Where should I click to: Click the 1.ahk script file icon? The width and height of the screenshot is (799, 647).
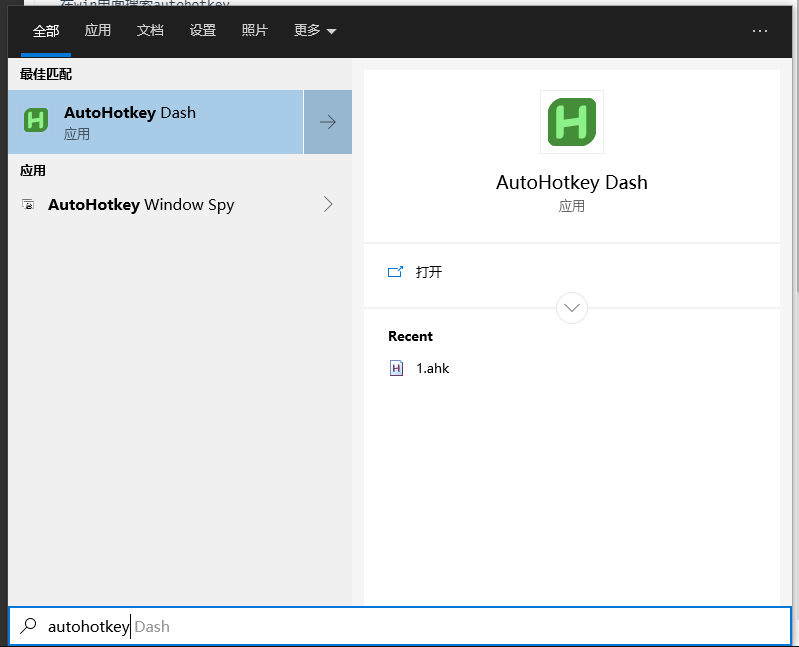click(396, 368)
